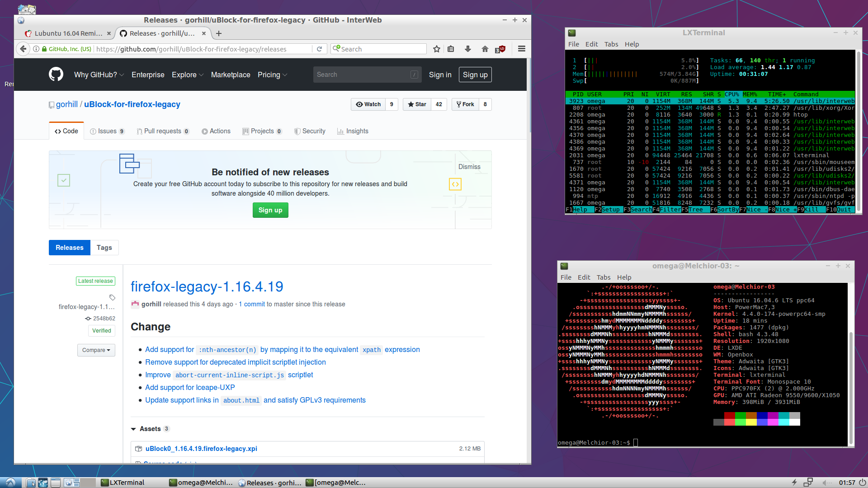This screenshot has height=488, width=868.
Task: Download uBlock0_1.16.4.19.firefox-legacy.xpi asset
Action: 201,449
